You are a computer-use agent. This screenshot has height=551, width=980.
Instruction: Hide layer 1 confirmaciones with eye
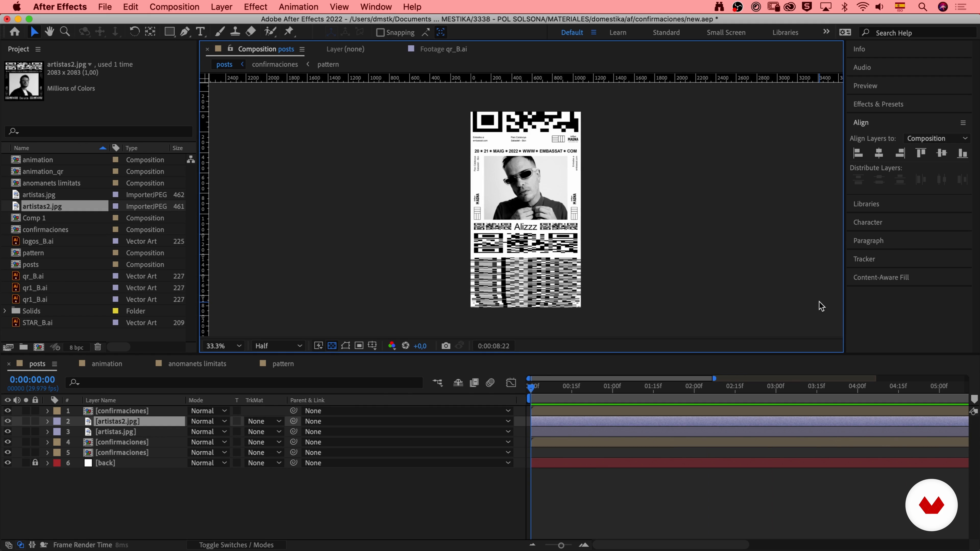point(8,411)
